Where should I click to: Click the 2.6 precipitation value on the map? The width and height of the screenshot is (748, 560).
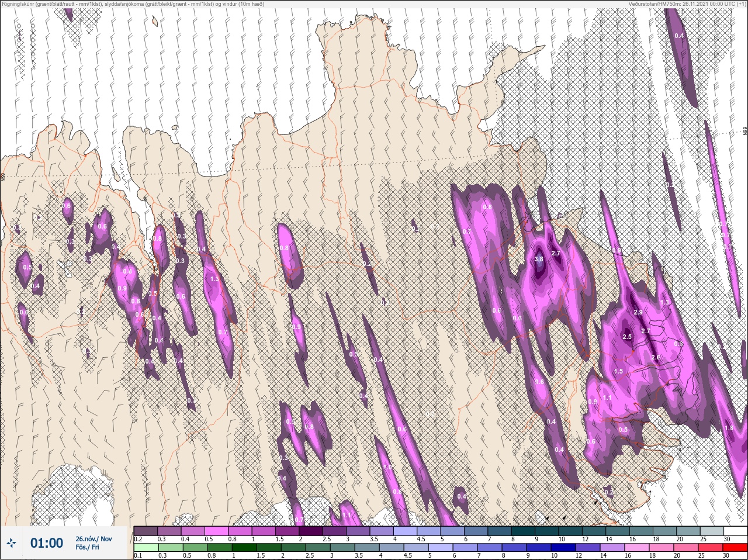coord(656,357)
